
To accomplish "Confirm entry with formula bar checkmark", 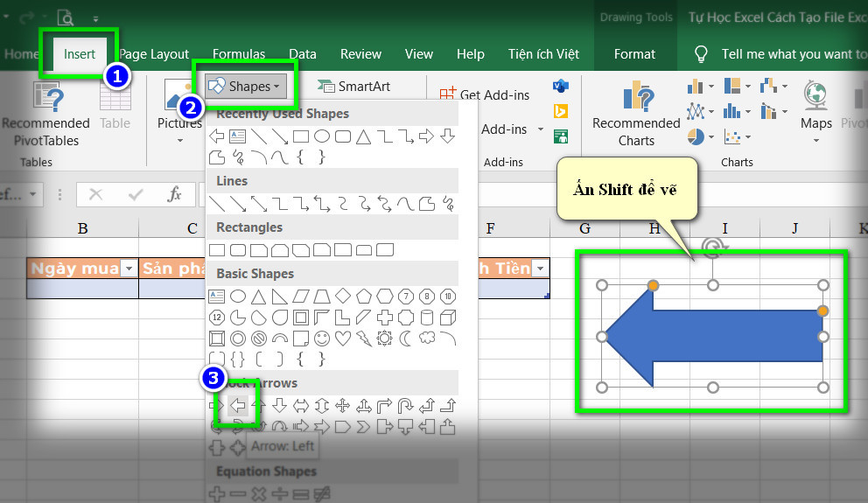I will tap(135, 194).
